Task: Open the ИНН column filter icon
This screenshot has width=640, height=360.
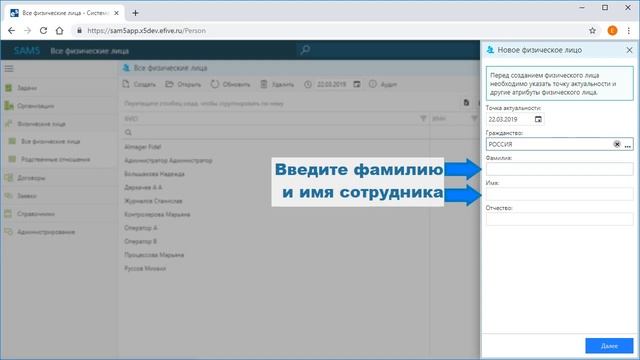Action: click(474, 118)
